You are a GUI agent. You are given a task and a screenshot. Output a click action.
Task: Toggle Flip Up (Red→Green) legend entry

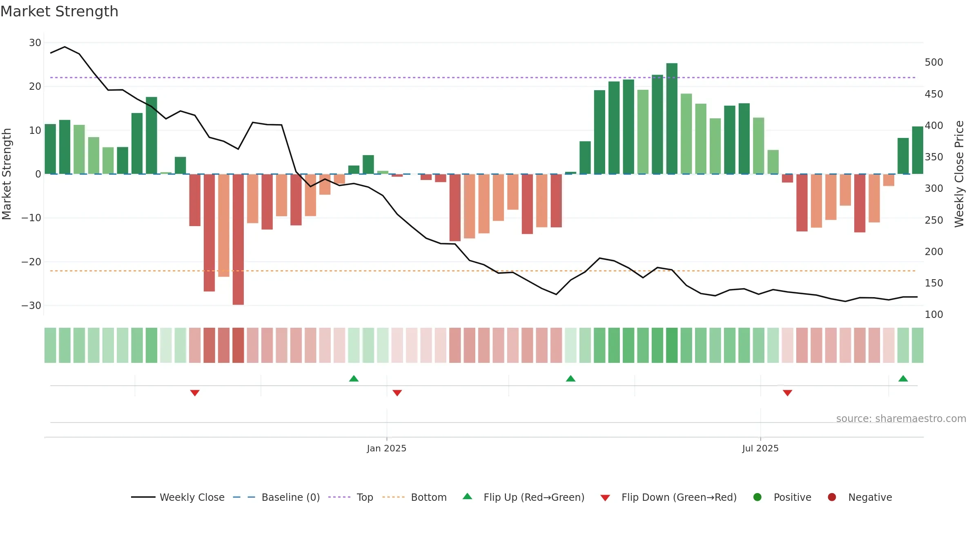[x=523, y=497]
